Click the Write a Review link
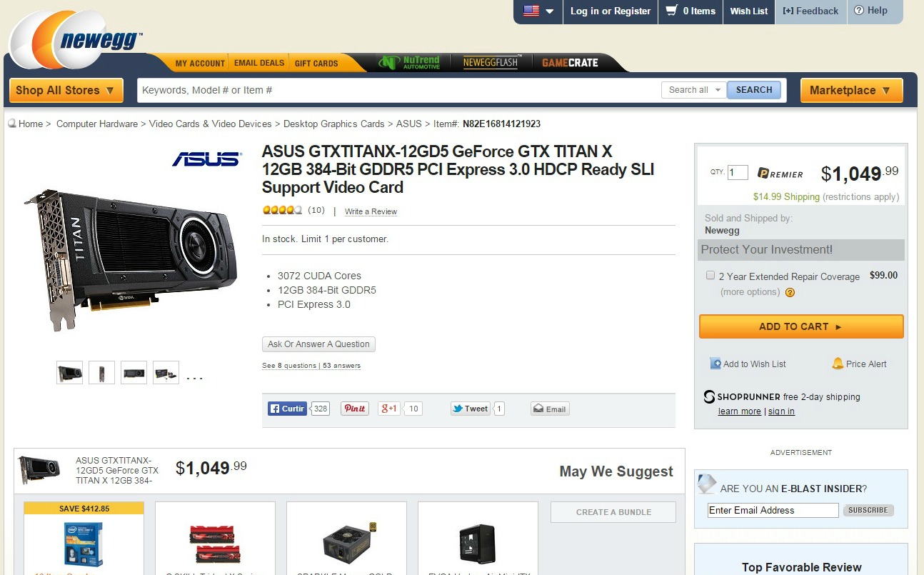The image size is (924, 575). click(x=371, y=211)
